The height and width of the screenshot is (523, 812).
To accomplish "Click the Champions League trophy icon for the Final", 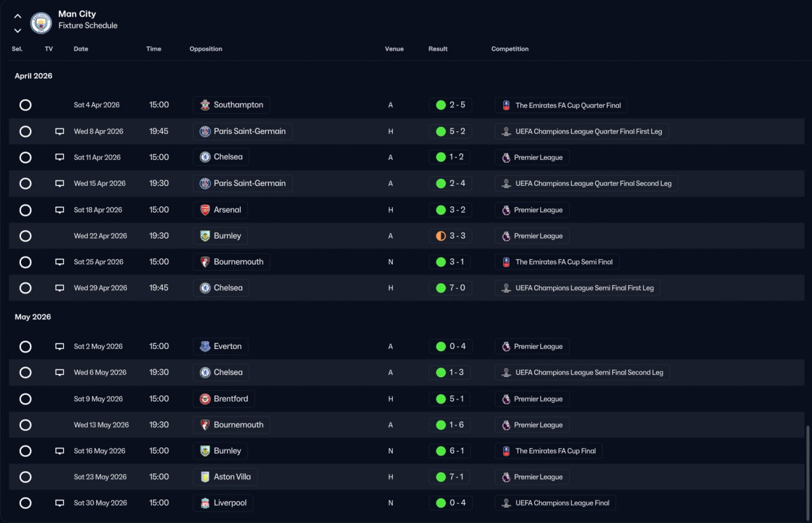I will [506, 503].
